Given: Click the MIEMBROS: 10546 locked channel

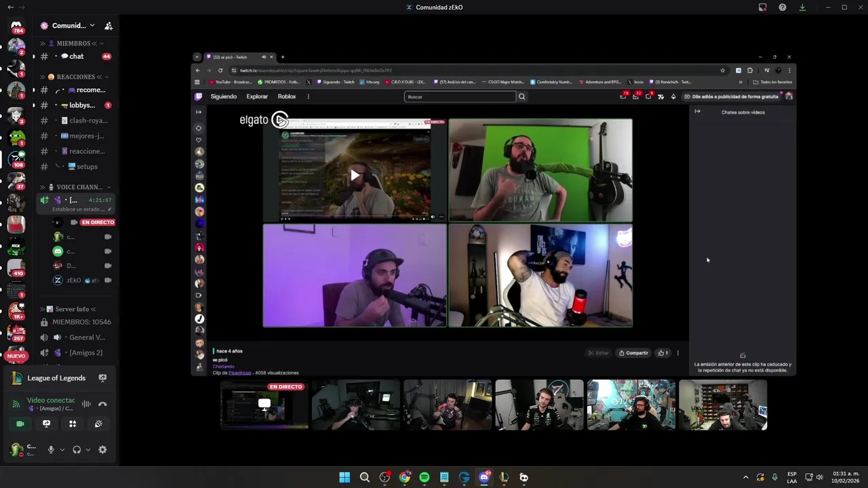Looking at the screenshot, I should click(x=75, y=322).
